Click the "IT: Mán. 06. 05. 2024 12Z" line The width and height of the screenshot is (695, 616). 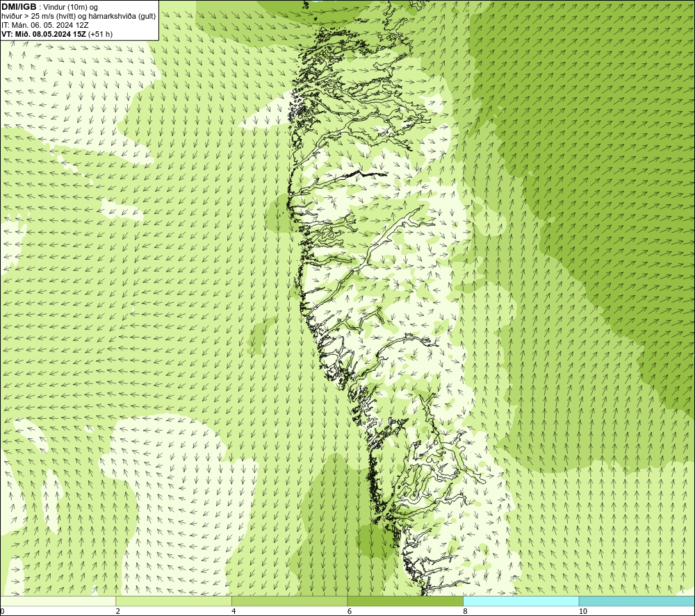point(45,25)
